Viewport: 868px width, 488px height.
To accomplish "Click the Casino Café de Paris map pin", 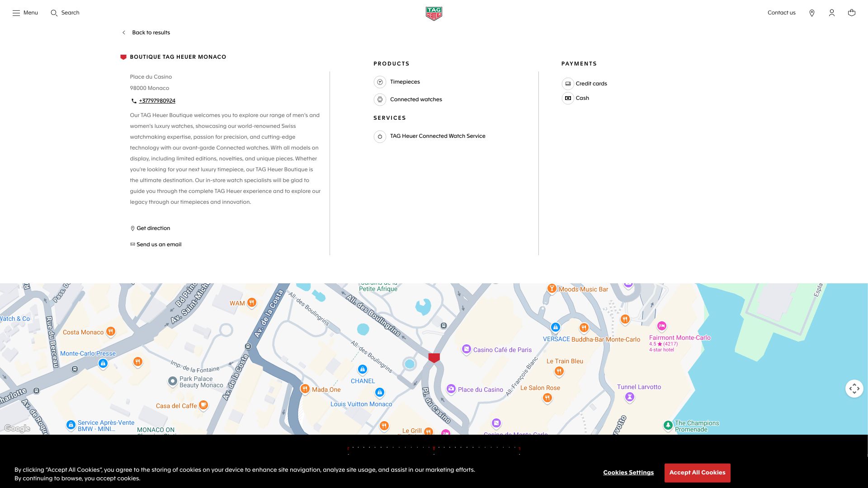I will tap(467, 349).
